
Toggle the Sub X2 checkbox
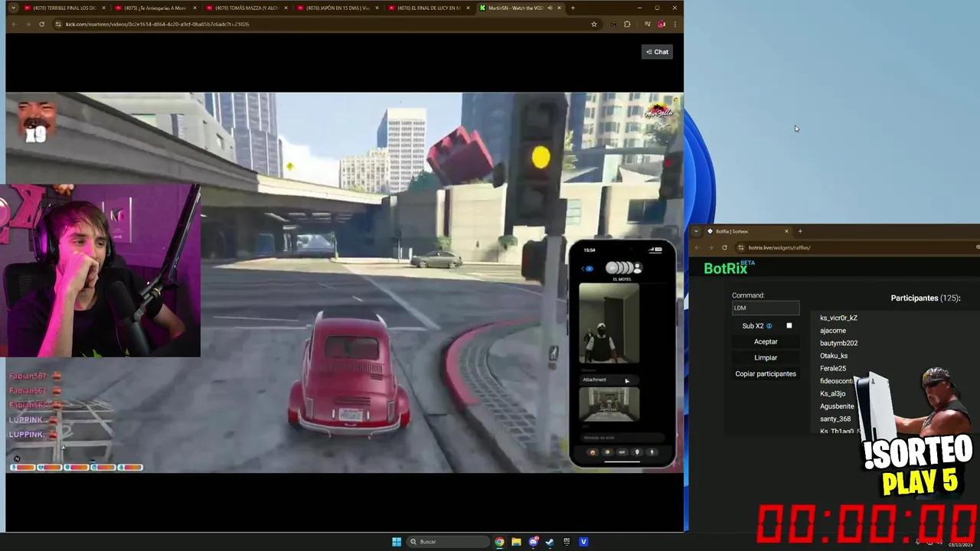tap(789, 326)
